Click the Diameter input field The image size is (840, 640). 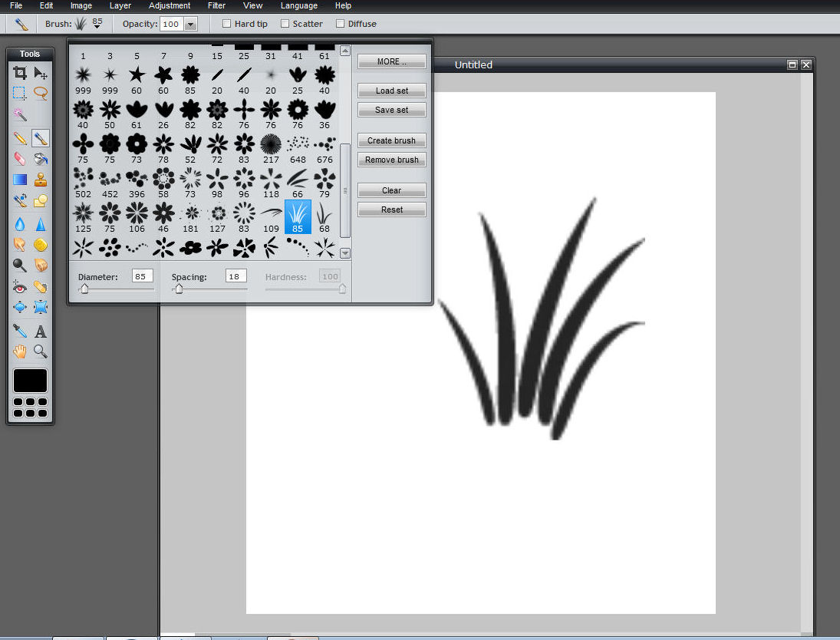pyautogui.click(x=143, y=276)
